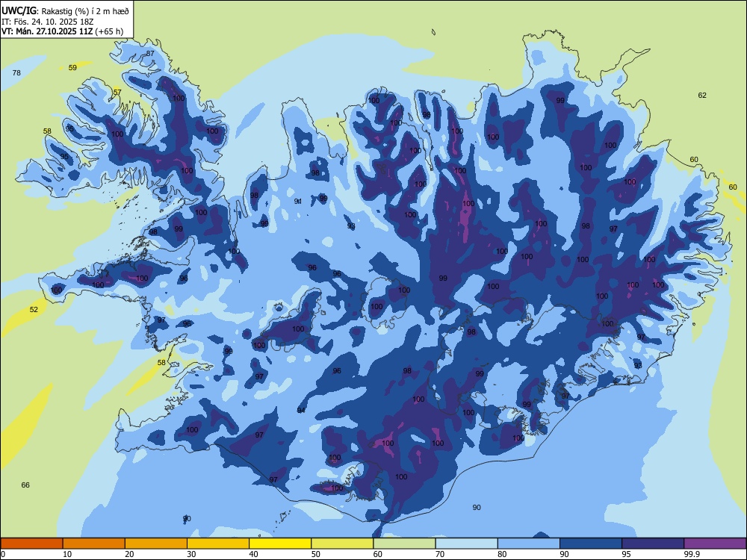Select the 90–95 dark blue legend swatch
Screen dimensions: 747x560
coord(591,544)
